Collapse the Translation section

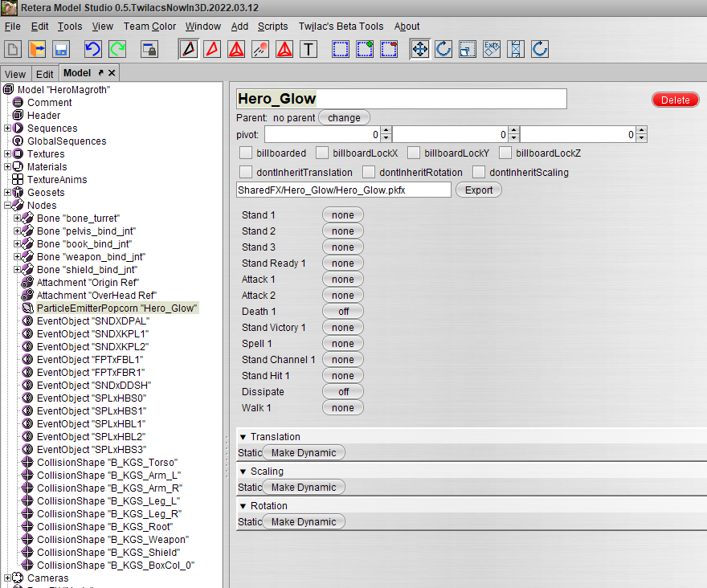243,437
